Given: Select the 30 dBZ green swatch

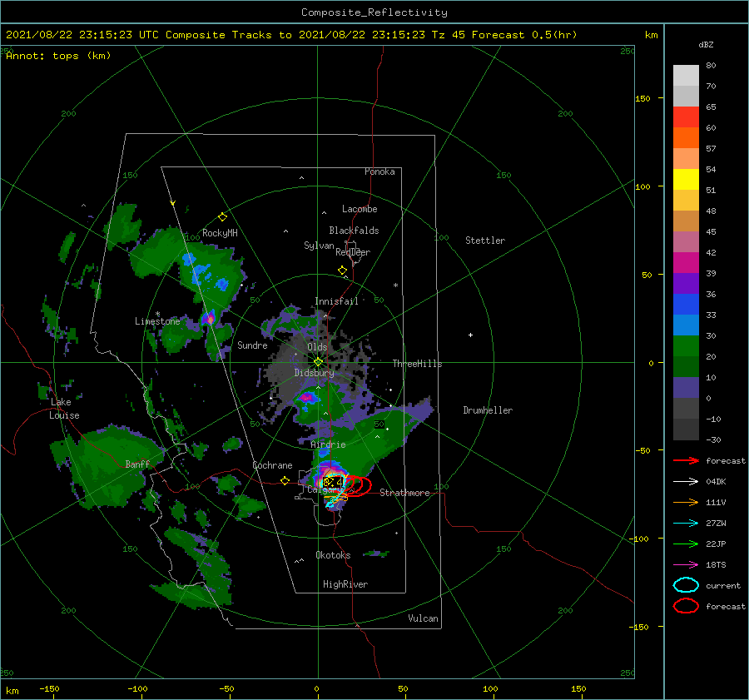Looking at the screenshot, I should point(686,345).
